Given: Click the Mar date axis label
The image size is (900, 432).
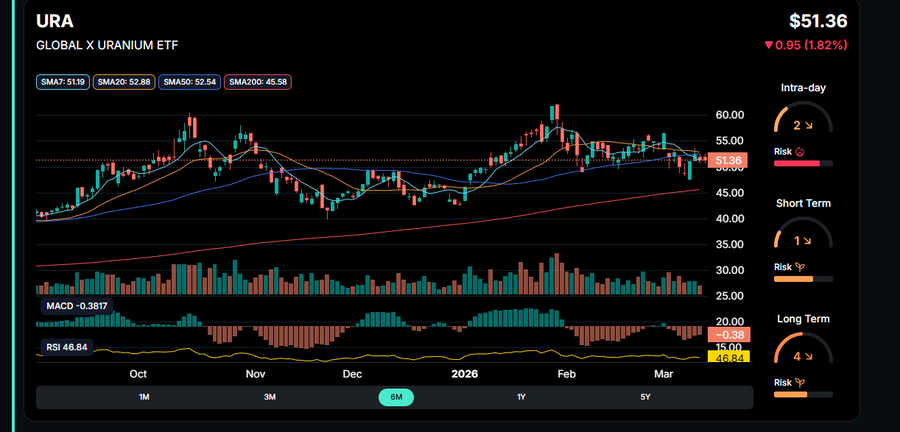Looking at the screenshot, I should coord(664,374).
